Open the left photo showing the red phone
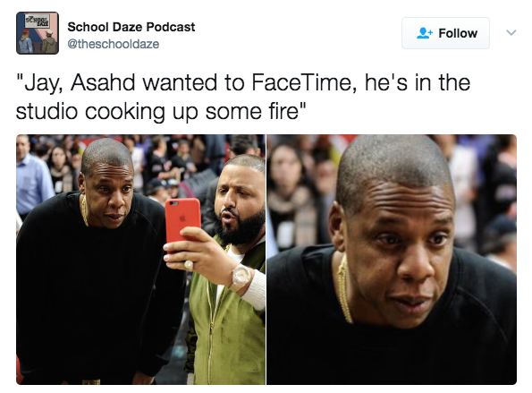The width and height of the screenshot is (532, 393). [x=140, y=260]
